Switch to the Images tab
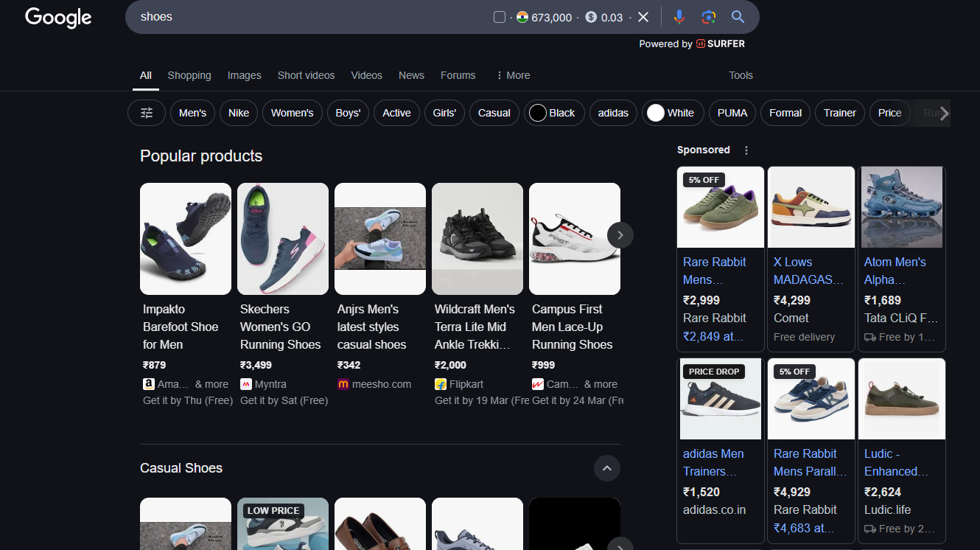The width and height of the screenshot is (980, 550). coord(244,75)
